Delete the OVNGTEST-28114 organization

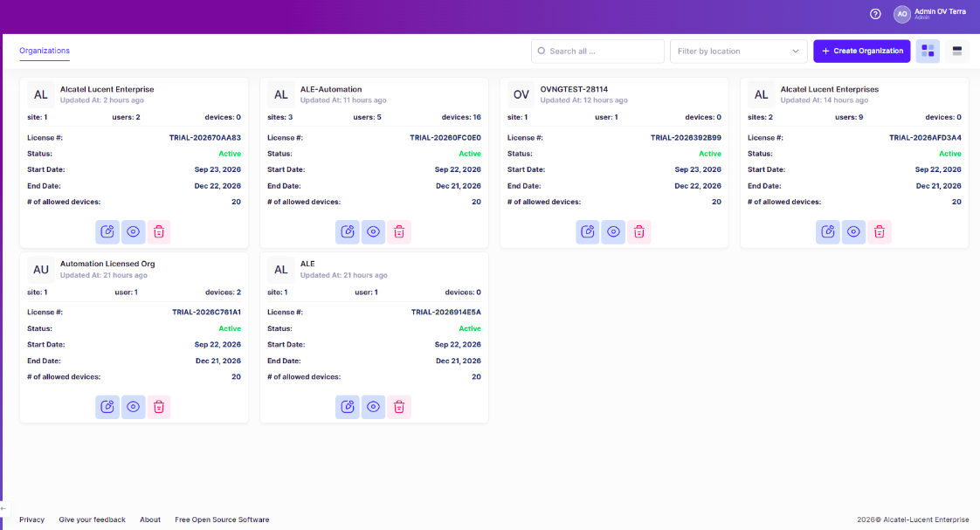click(638, 232)
